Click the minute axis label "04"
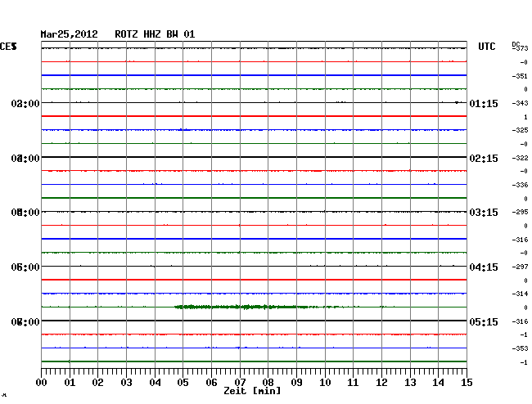The width and height of the screenshot is (532, 404). [x=155, y=383]
